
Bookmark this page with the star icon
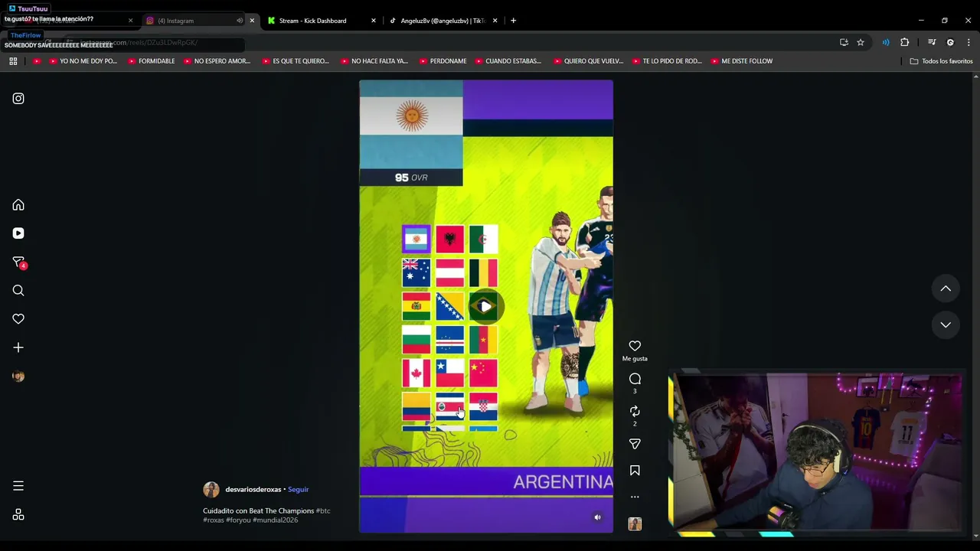tap(861, 42)
